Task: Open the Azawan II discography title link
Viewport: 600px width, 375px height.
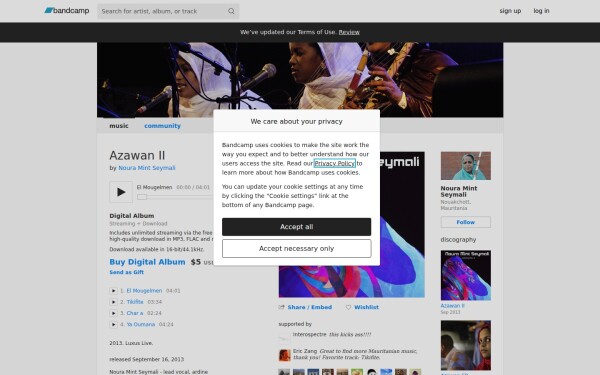Action: [452, 306]
